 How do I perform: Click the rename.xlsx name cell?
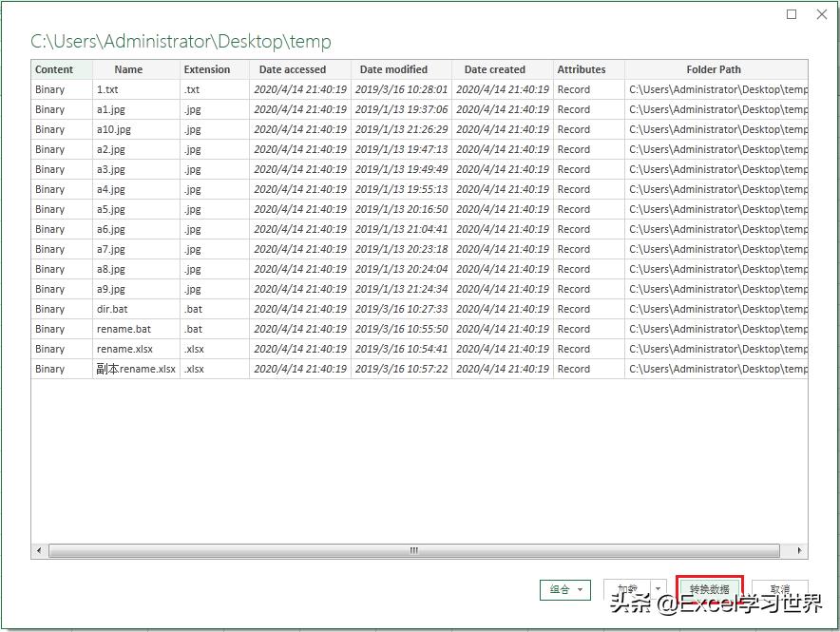pyautogui.click(x=125, y=349)
